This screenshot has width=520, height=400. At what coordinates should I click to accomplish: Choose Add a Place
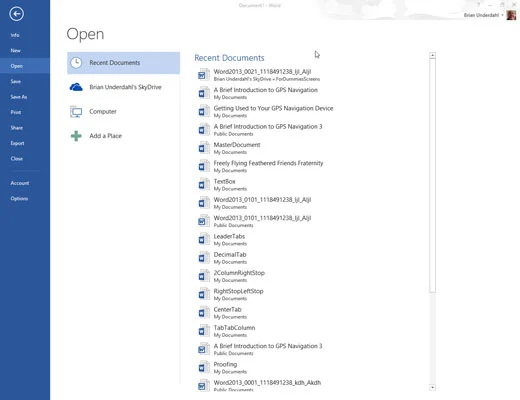pyautogui.click(x=124, y=136)
